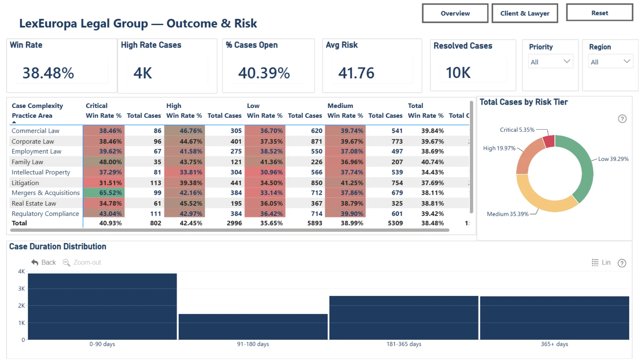Click the Back arrow icon in duration chart

click(35, 262)
